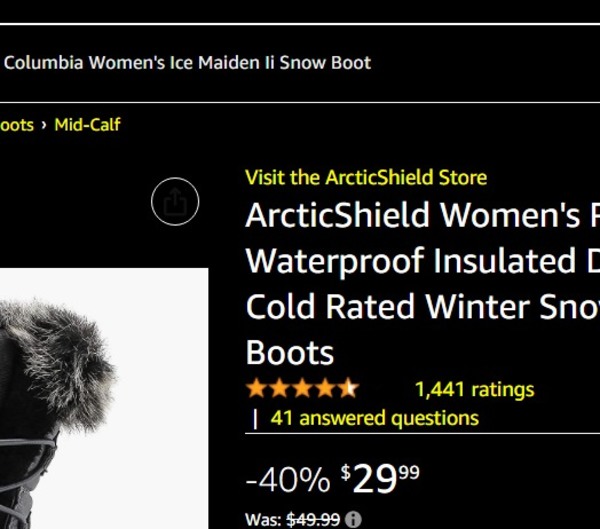This screenshot has width=600, height=529.
Task: Click the second rating star
Action: (279, 388)
